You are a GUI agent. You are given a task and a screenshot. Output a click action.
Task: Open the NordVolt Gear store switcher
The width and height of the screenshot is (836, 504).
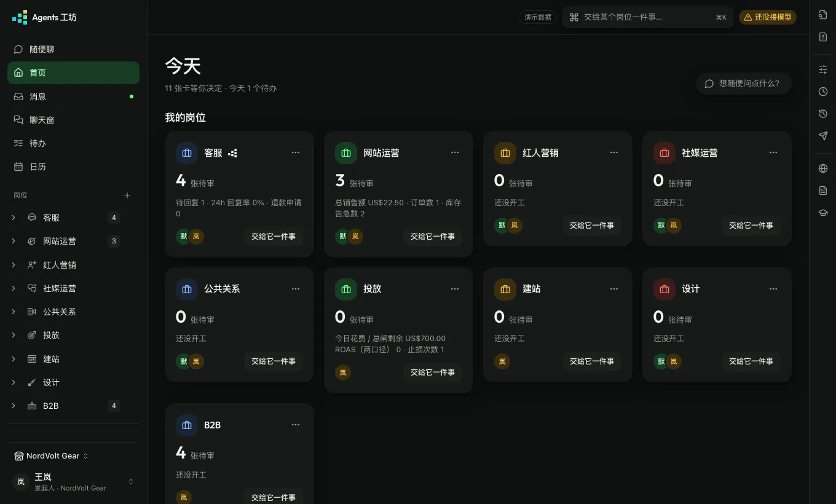[51, 456]
